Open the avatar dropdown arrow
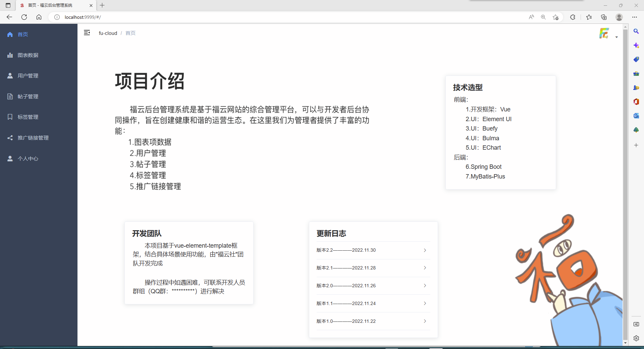 pyautogui.click(x=616, y=37)
